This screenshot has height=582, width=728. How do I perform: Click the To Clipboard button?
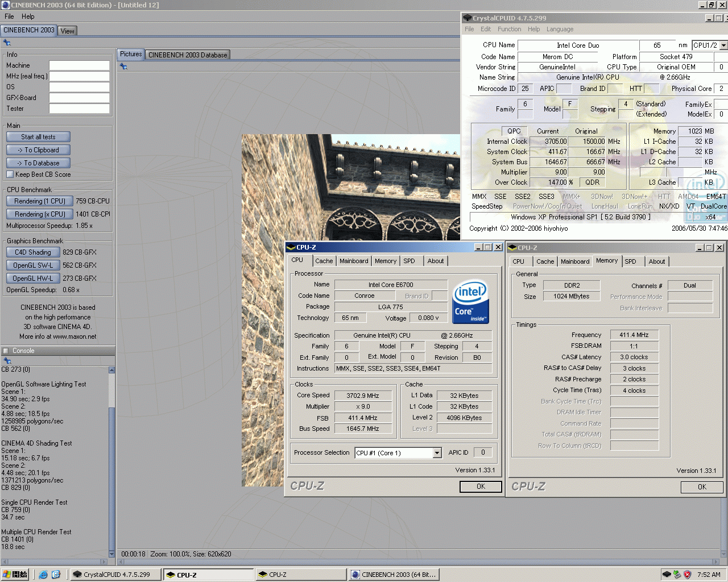click(x=38, y=150)
